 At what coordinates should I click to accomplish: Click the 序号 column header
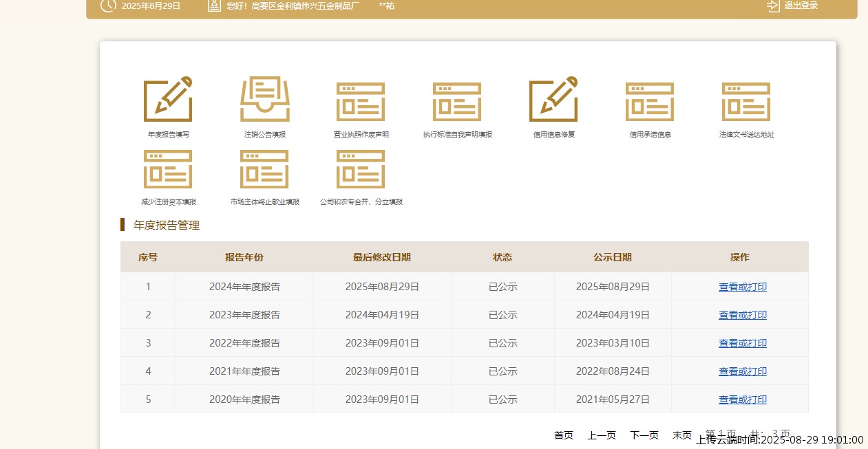coord(148,257)
